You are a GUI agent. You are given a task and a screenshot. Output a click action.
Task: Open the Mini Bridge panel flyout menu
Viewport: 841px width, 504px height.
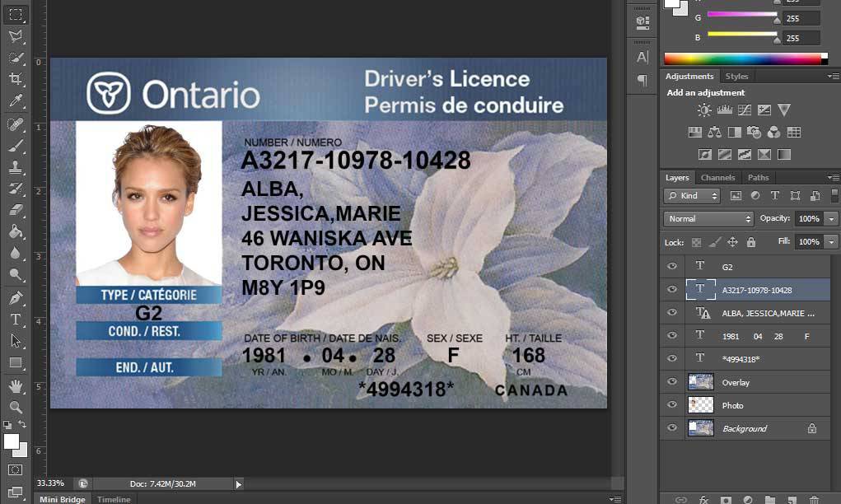point(616,499)
